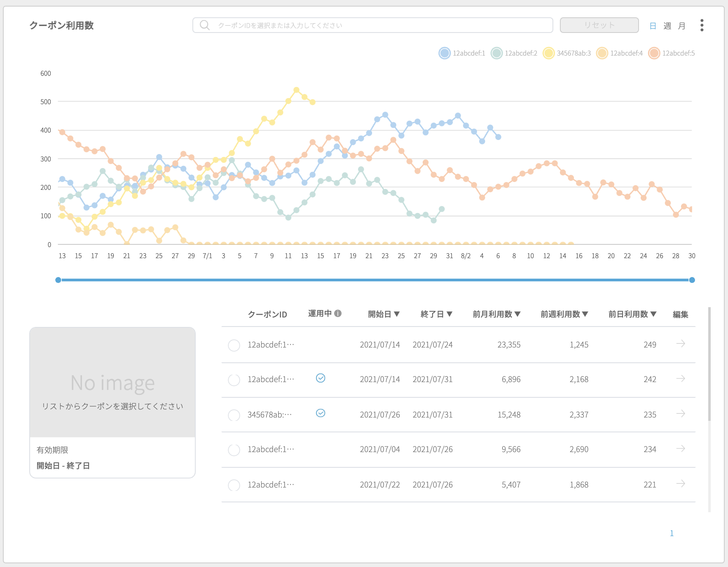The image size is (728, 567).
Task: Open edit arrow for row with 6,896
Action: 681,378
